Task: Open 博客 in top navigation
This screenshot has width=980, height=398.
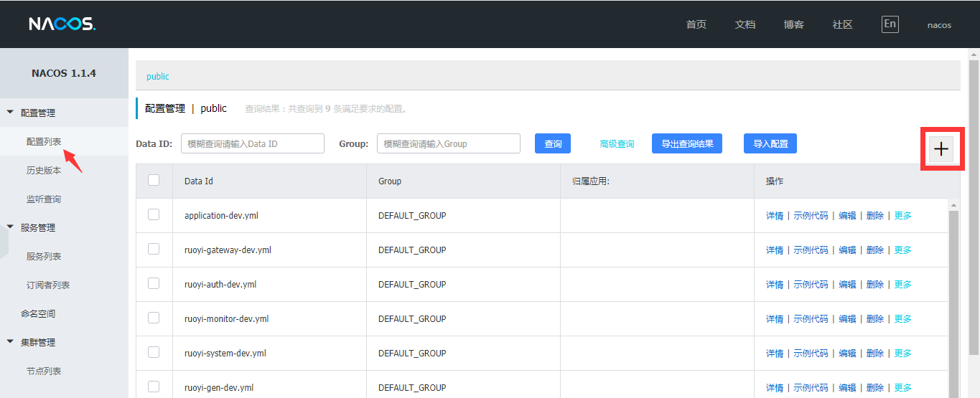Action: pyautogui.click(x=794, y=24)
